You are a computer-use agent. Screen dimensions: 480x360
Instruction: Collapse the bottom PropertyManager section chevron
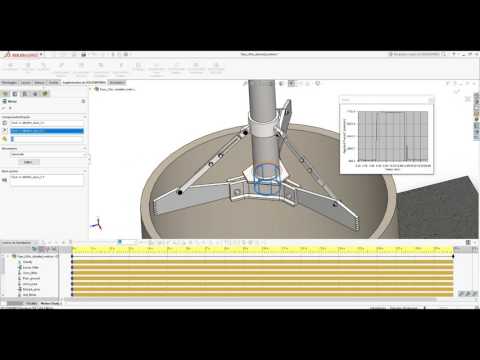click(85, 171)
